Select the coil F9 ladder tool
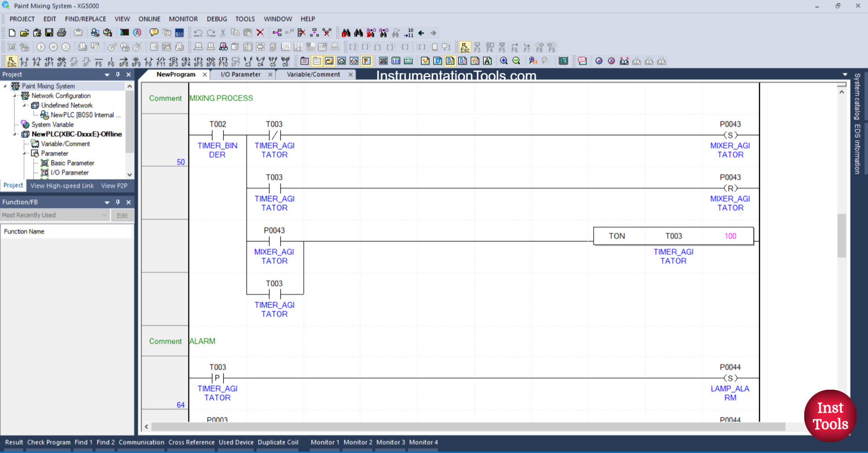Screen dimensions: 868x453 point(147,61)
